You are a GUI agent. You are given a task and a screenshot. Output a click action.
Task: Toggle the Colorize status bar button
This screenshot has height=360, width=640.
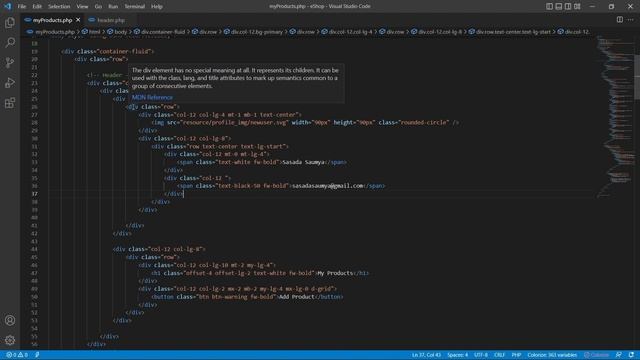coord(597,355)
